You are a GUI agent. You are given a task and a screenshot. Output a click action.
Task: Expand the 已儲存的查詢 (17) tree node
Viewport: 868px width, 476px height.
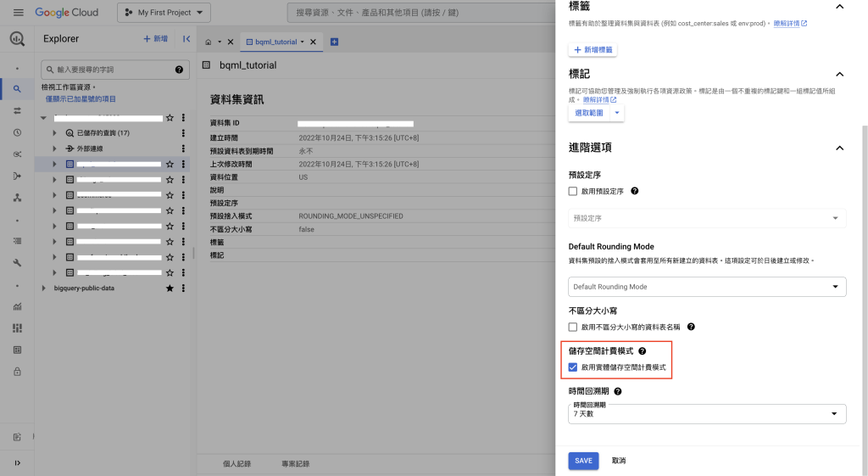coord(54,133)
